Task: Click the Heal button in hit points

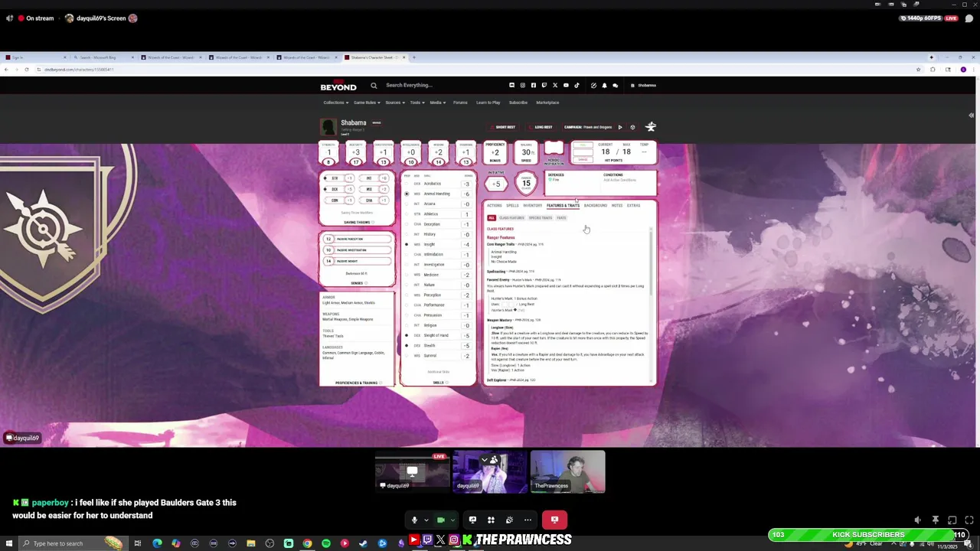Action: 583,145
